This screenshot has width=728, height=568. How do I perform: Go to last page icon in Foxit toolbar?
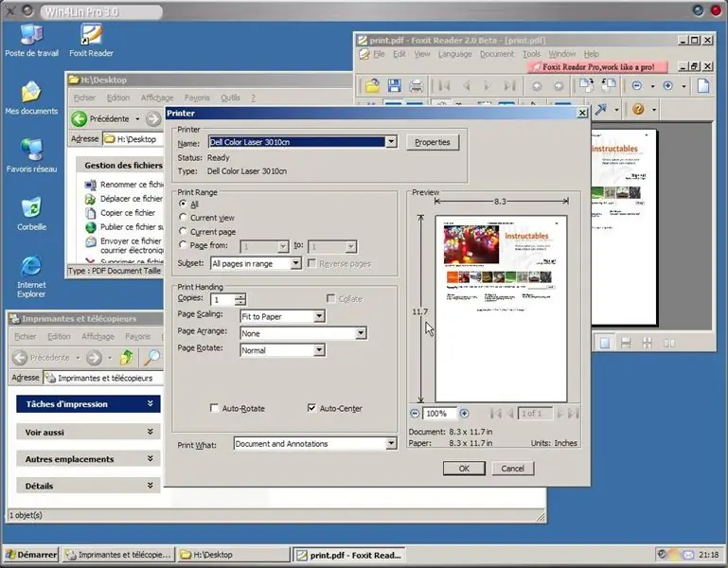509,85
